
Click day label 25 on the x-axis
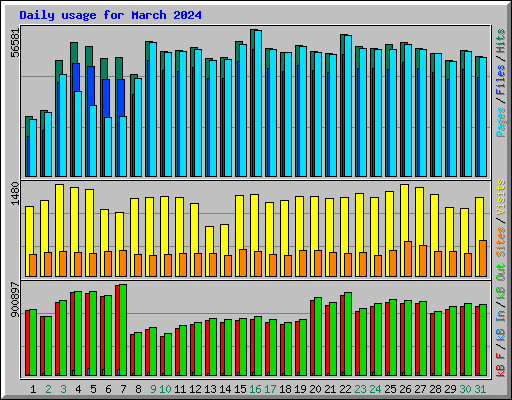390,389
